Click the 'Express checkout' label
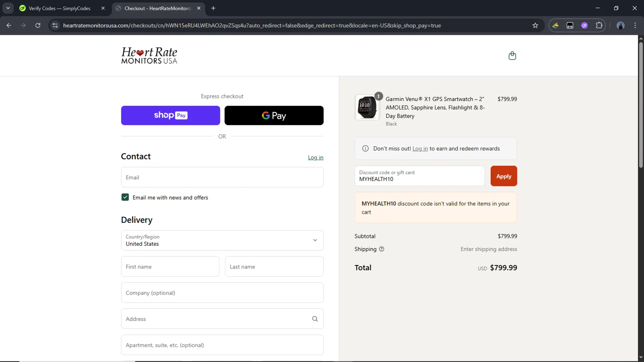 click(222, 96)
